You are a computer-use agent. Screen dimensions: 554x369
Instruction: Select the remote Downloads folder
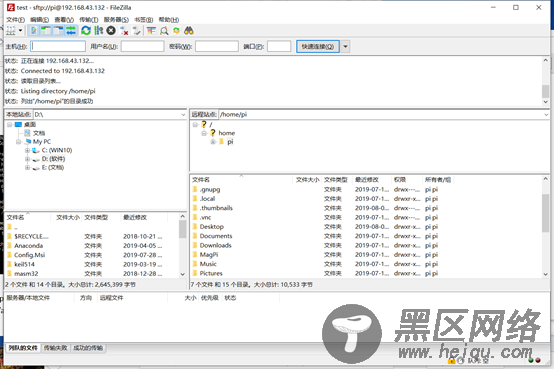click(x=216, y=245)
